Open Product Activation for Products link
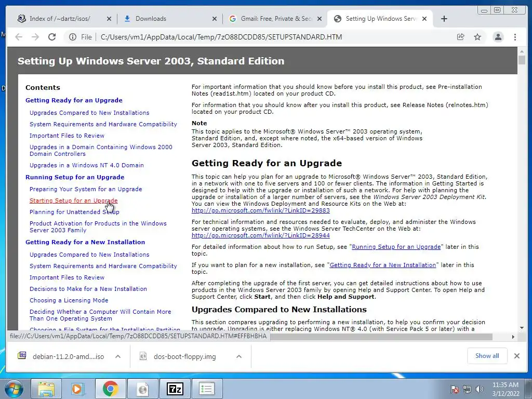This screenshot has height=399, width=532. pos(98,227)
